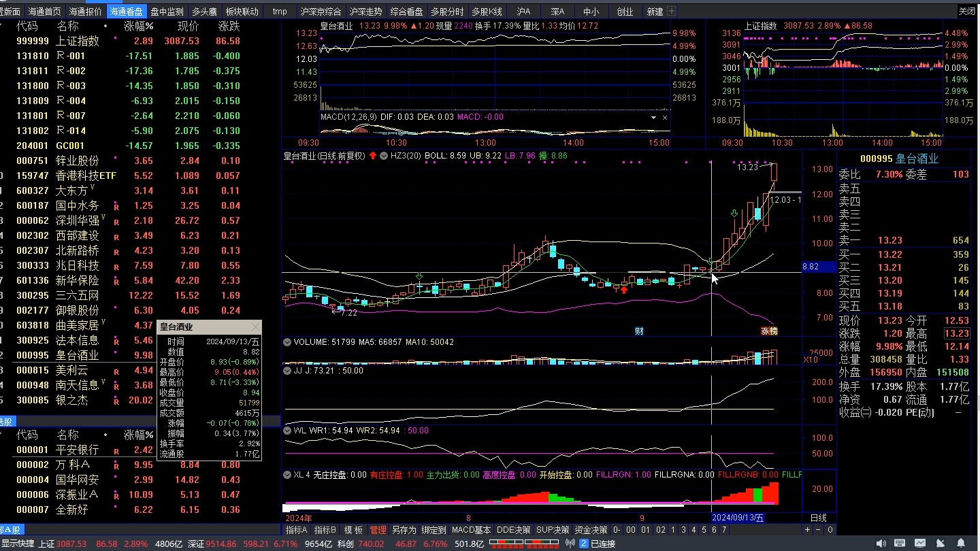Click the X10 volume scale label
This screenshot has height=551, width=980.
pyautogui.click(x=810, y=358)
